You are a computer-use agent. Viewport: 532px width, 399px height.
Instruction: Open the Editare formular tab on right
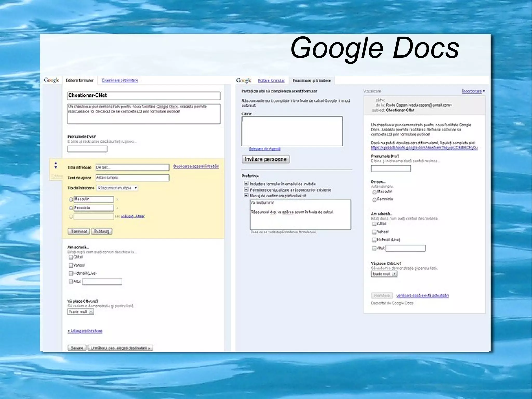[271, 81]
